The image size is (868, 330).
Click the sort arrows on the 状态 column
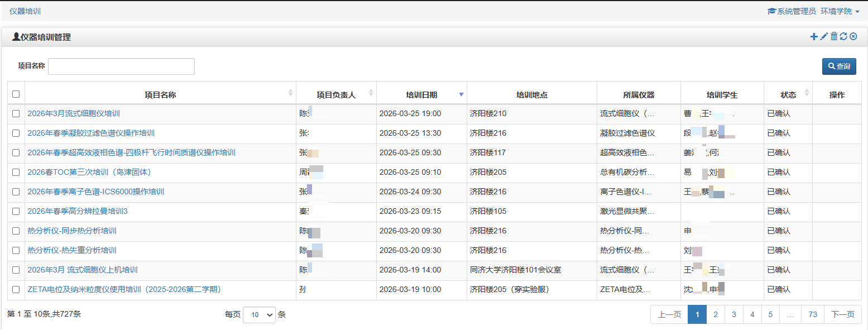[806, 94]
